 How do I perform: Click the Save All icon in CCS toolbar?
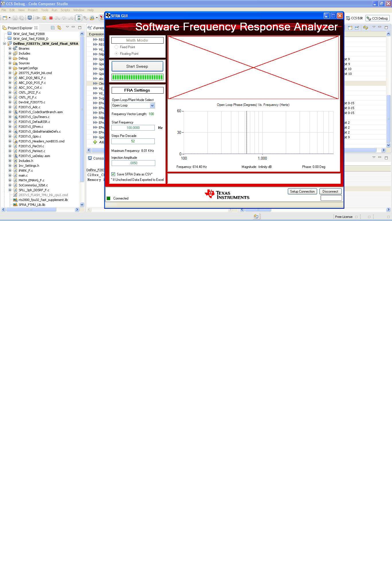click(22, 18)
